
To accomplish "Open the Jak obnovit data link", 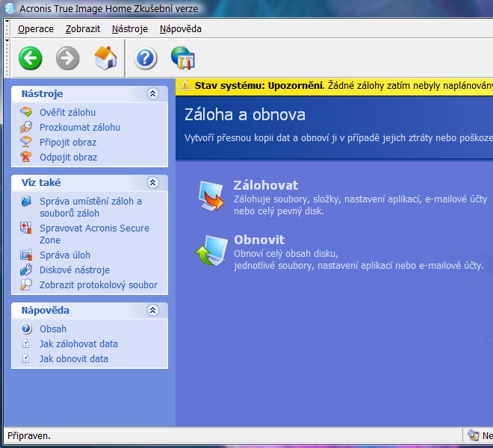I will click(74, 358).
